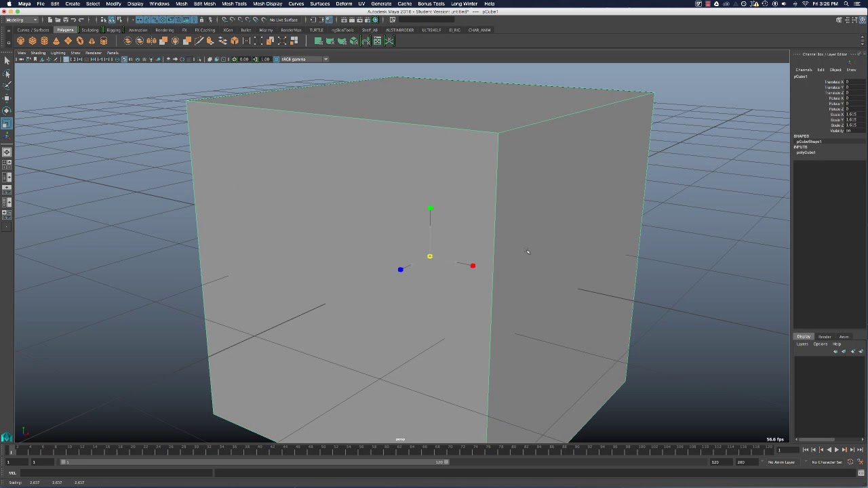This screenshot has height=488, width=868.
Task: Toggle the viewport grid display
Action: (66, 59)
